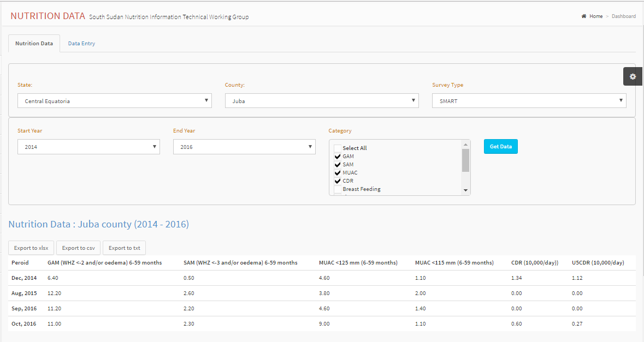Click the Nutrition Data : Juba county heading
644x342 pixels.
point(98,224)
